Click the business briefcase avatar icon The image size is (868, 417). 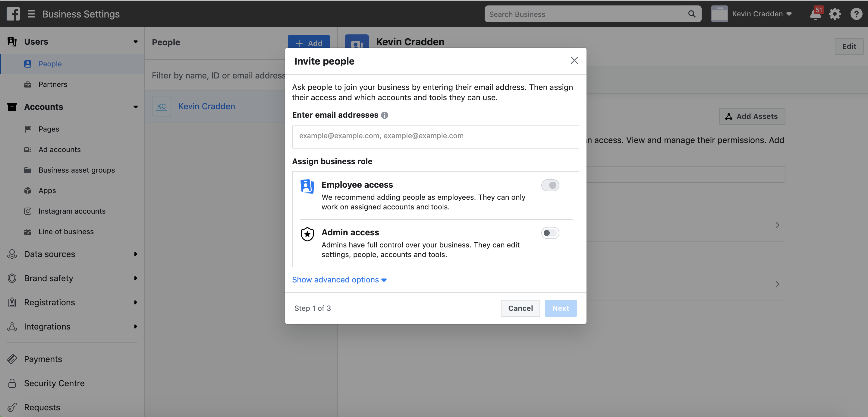(x=719, y=14)
